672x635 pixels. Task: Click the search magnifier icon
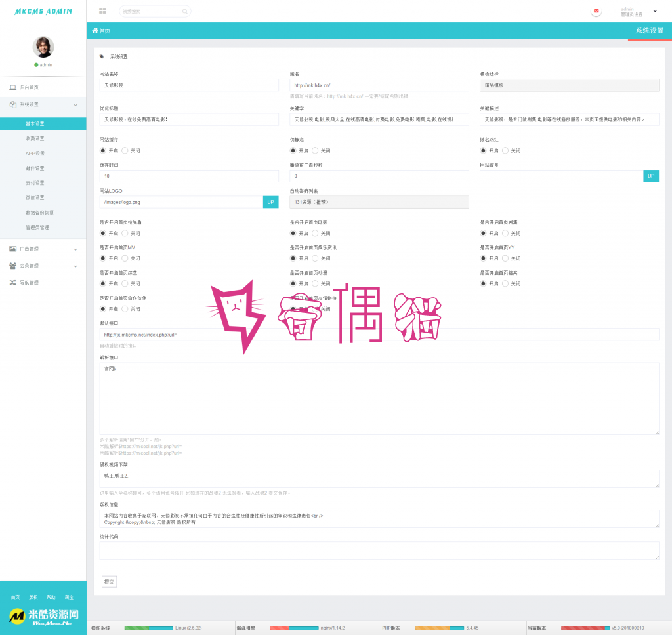coord(184,12)
